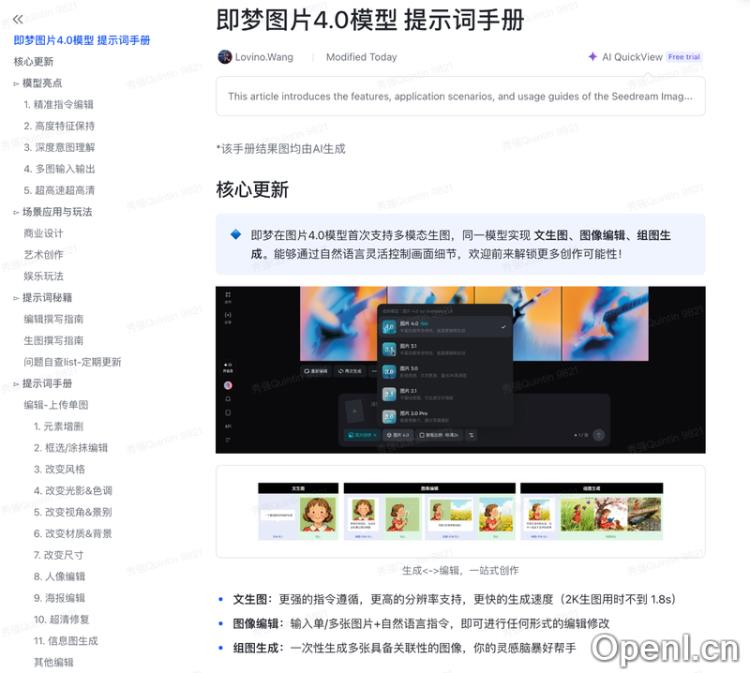
Task: Collapse the sidebar with the double-chevron icon
Action: click(18, 19)
